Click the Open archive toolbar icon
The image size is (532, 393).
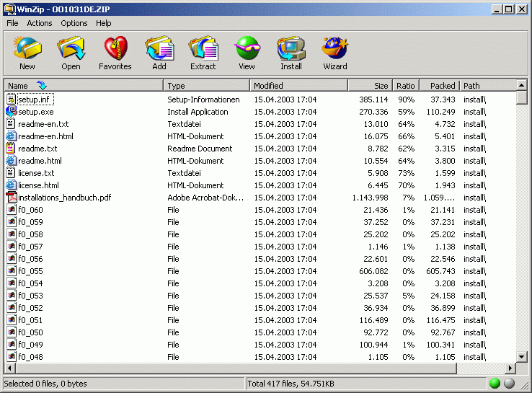click(x=71, y=48)
